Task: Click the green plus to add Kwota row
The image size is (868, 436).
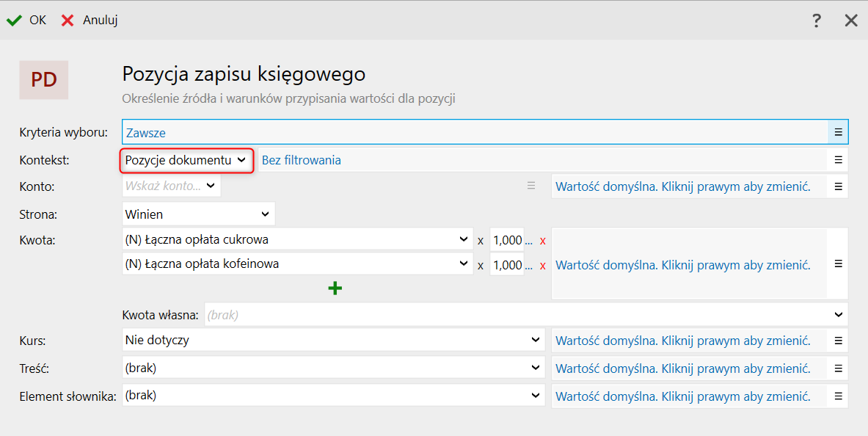Action: [335, 288]
